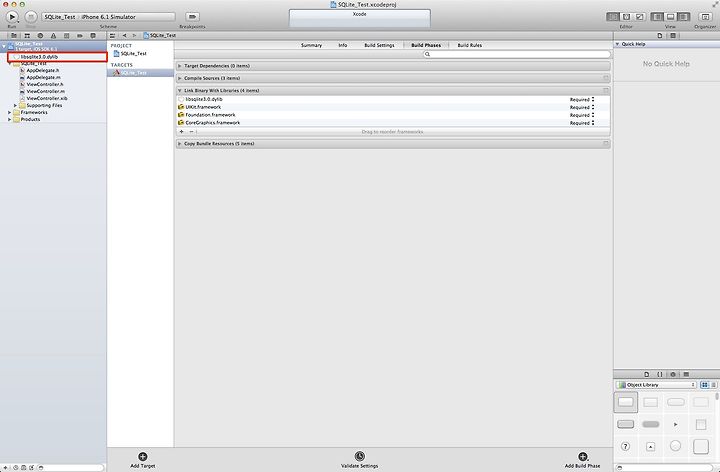Open the Organizer window

(705, 17)
